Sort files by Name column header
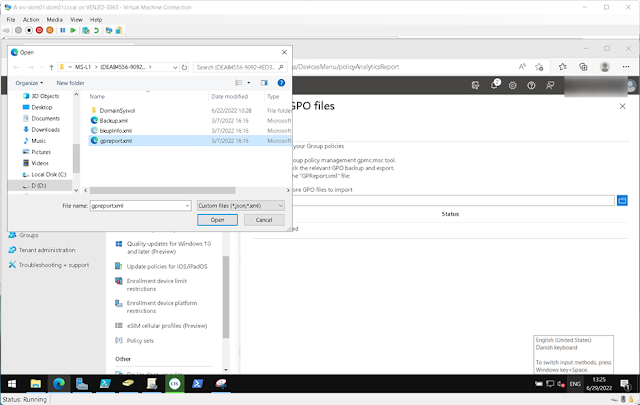Screen dimensions: 640x405 coord(97,97)
